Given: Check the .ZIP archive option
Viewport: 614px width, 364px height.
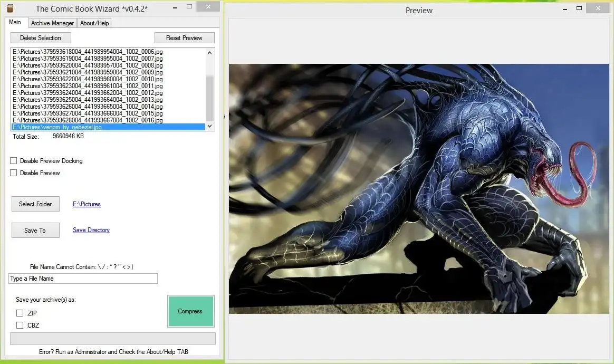Looking at the screenshot, I should [x=20, y=313].
